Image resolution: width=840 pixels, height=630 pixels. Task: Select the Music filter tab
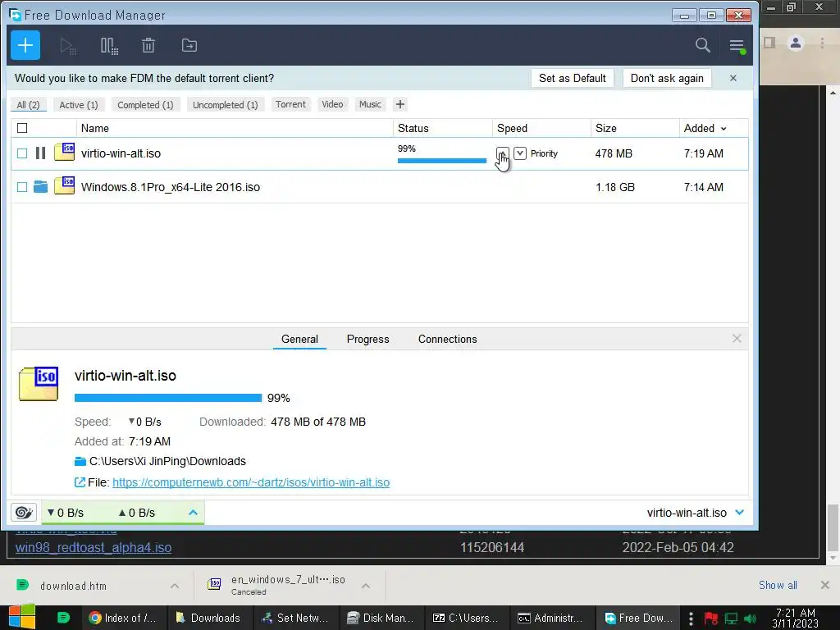[x=370, y=104]
